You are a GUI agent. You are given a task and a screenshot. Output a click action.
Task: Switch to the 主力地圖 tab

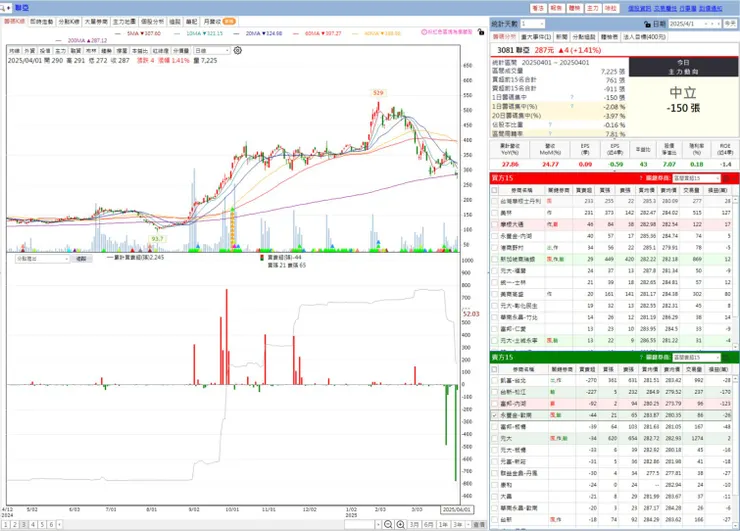124,22
